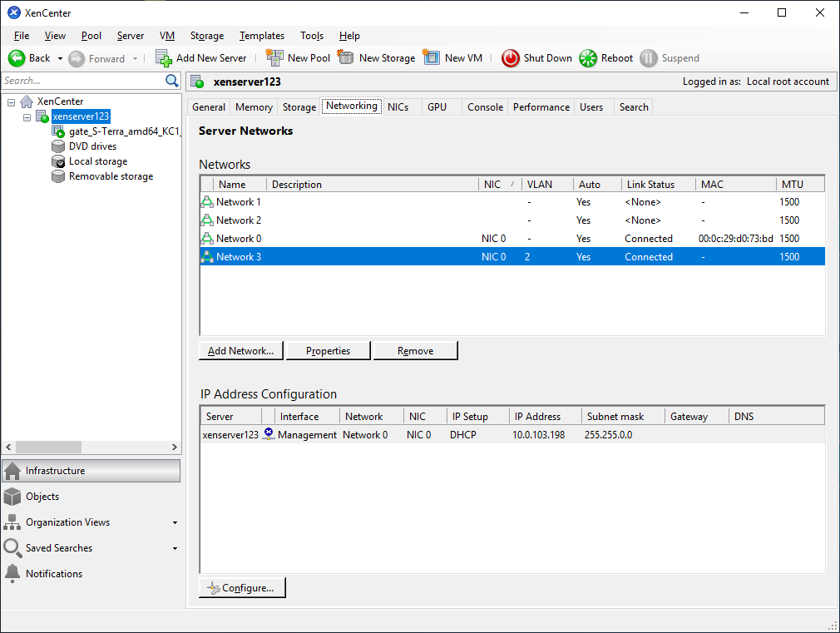This screenshot has height=633, width=840.
Task: Click the Add New Server icon
Action: tap(163, 58)
